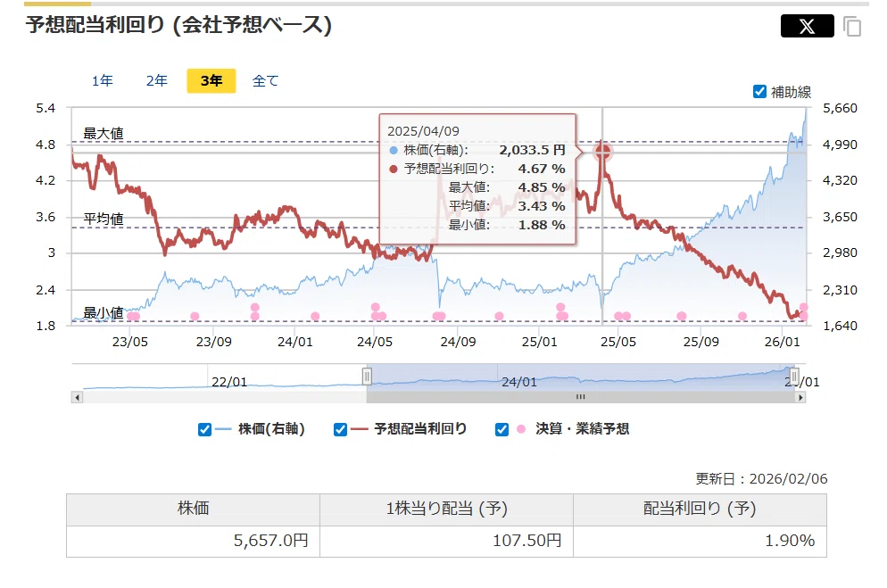887x588 pixels.
Task: Click the 25/09 x-axis label
Action: coord(700,342)
